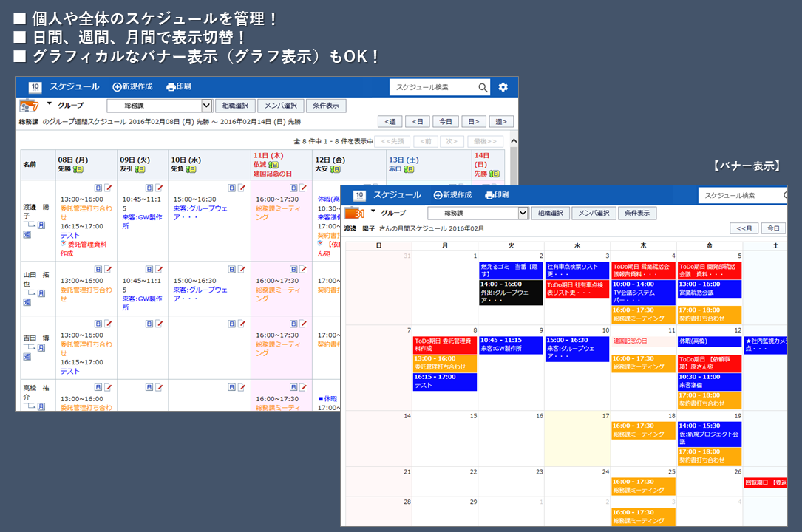
Task: Open the black 14:00 - 16:00 外出 event
Action: coord(511,293)
